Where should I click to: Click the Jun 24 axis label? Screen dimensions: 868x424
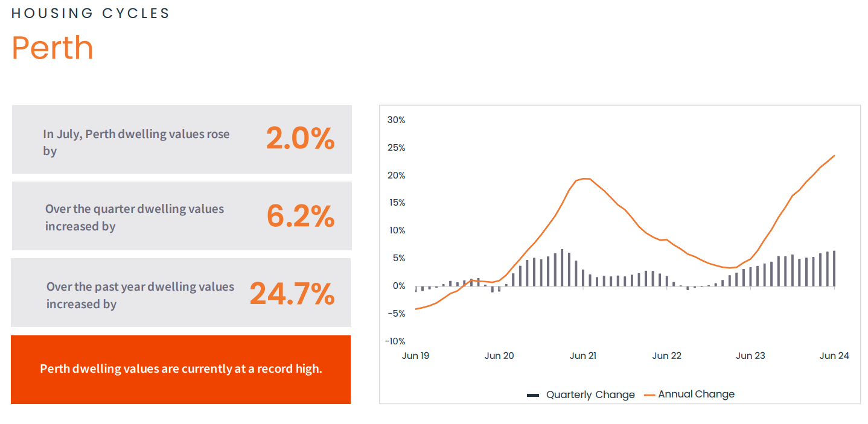tap(834, 356)
